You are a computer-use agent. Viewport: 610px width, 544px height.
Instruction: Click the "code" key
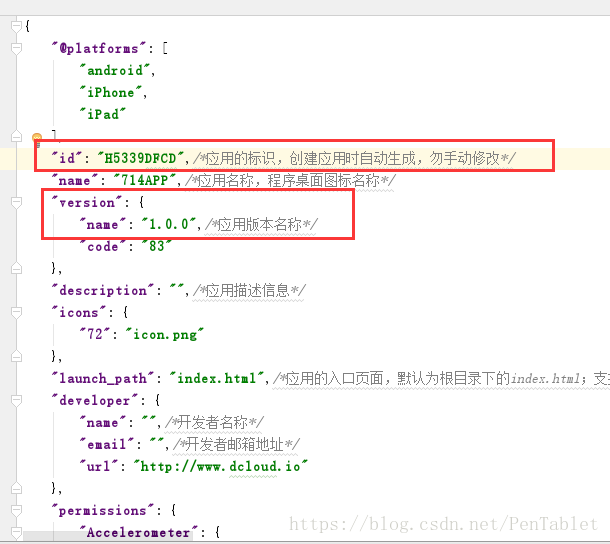coord(103,246)
